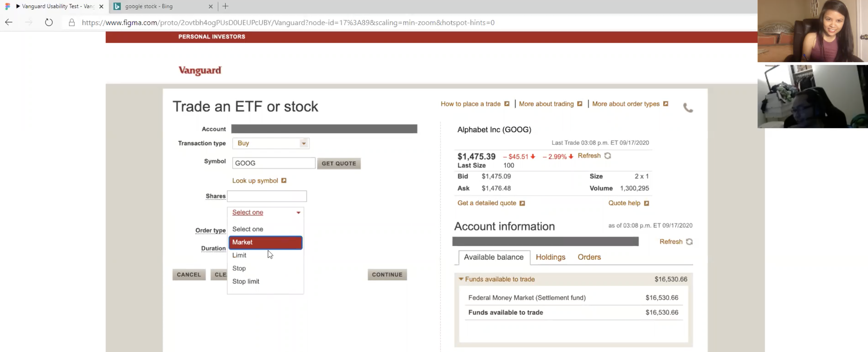
Task: Click the Get a detailed quote link
Action: tap(487, 203)
